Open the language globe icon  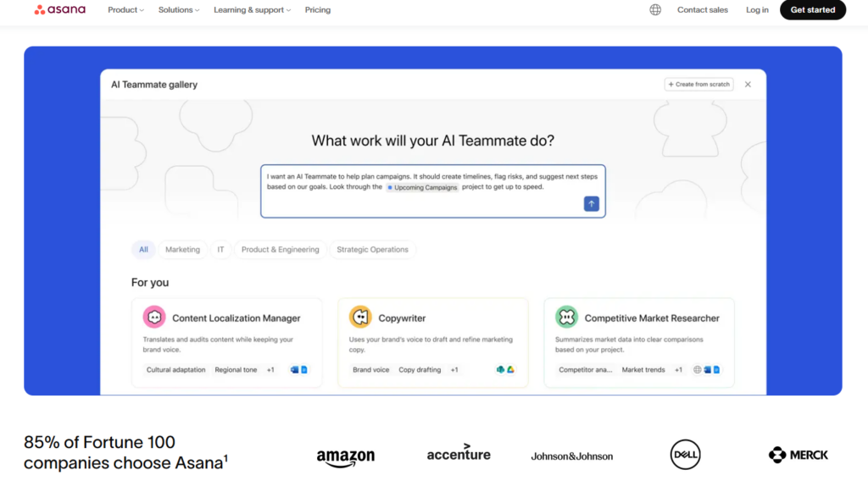(655, 10)
